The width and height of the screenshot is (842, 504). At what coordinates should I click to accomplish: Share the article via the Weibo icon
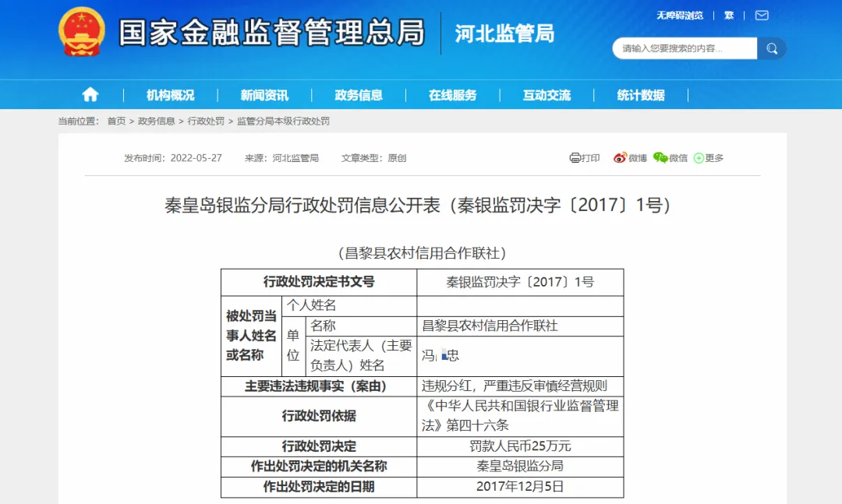click(628, 157)
